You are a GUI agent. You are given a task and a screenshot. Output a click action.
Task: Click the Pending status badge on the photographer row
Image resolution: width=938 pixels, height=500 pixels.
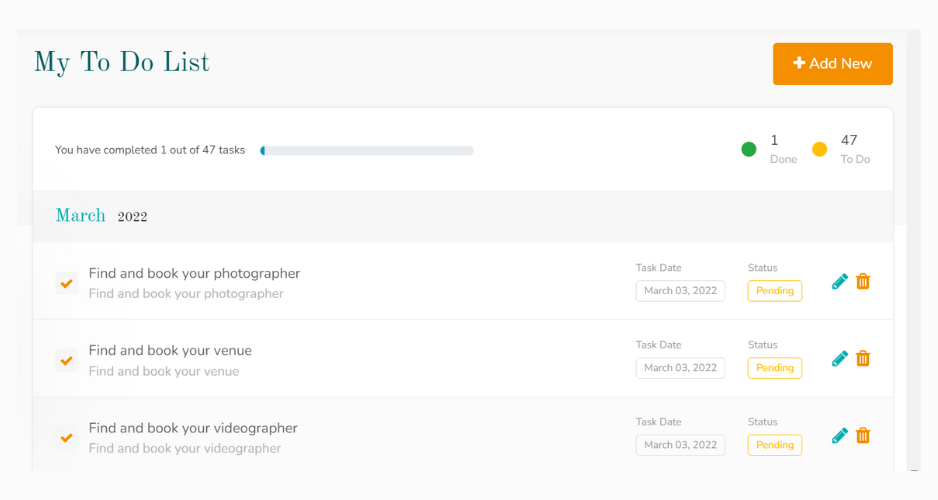tap(775, 291)
